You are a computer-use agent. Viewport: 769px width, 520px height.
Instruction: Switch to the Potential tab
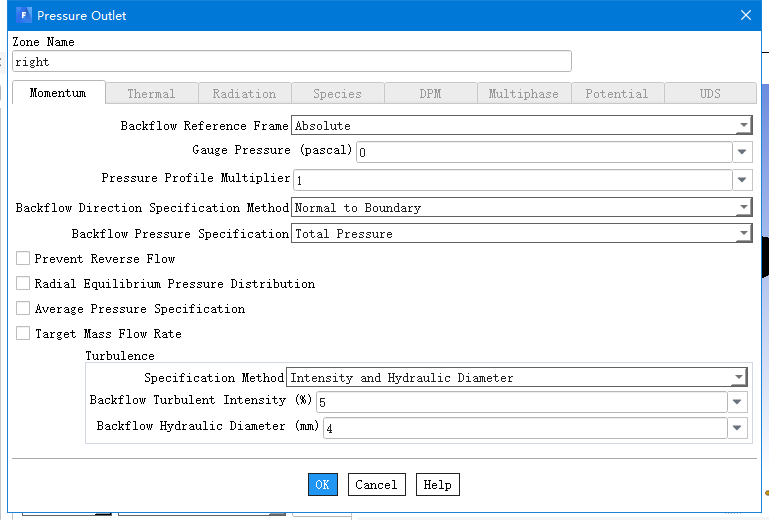617,93
